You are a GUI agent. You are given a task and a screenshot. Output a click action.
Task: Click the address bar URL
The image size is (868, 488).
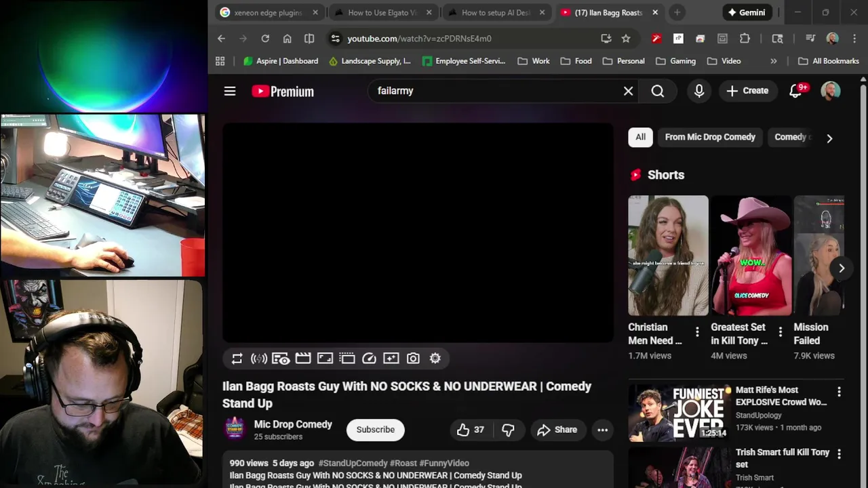[x=419, y=39]
